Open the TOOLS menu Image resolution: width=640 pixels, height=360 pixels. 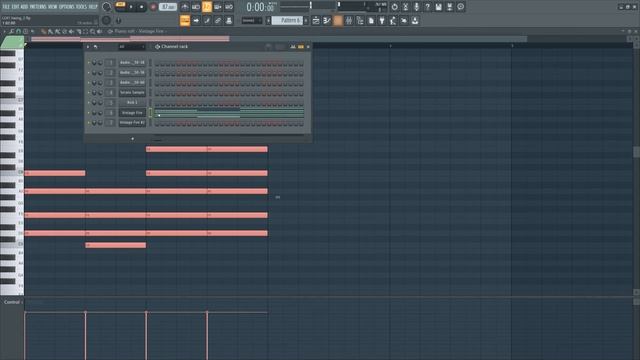click(x=81, y=7)
